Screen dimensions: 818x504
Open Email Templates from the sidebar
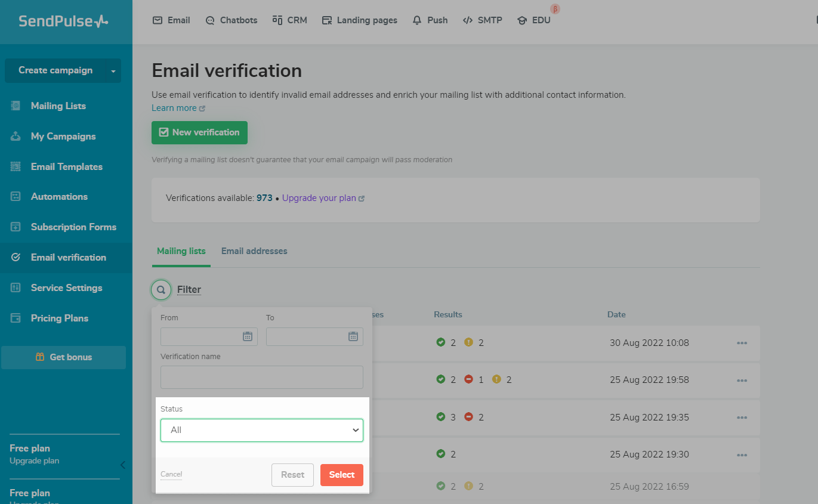66,166
